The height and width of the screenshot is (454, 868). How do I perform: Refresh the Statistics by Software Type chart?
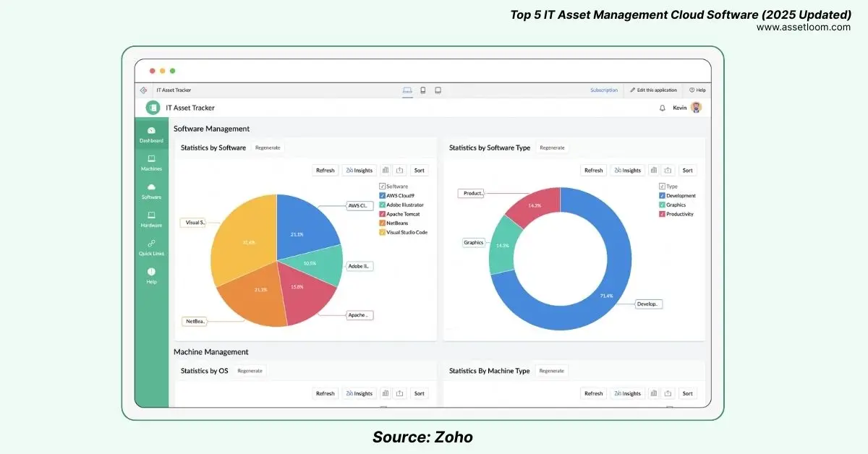click(x=594, y=171)
